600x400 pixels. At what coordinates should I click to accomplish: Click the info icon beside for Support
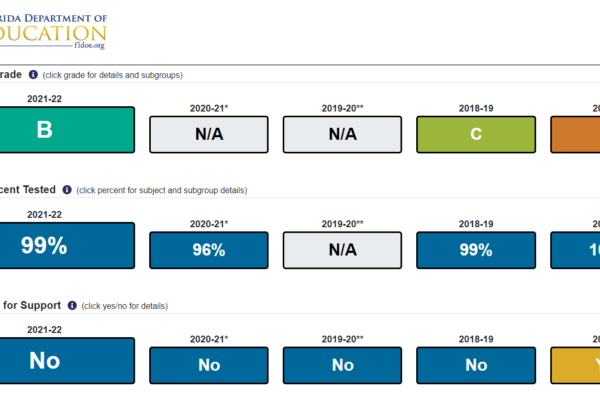tap(71, 305)
